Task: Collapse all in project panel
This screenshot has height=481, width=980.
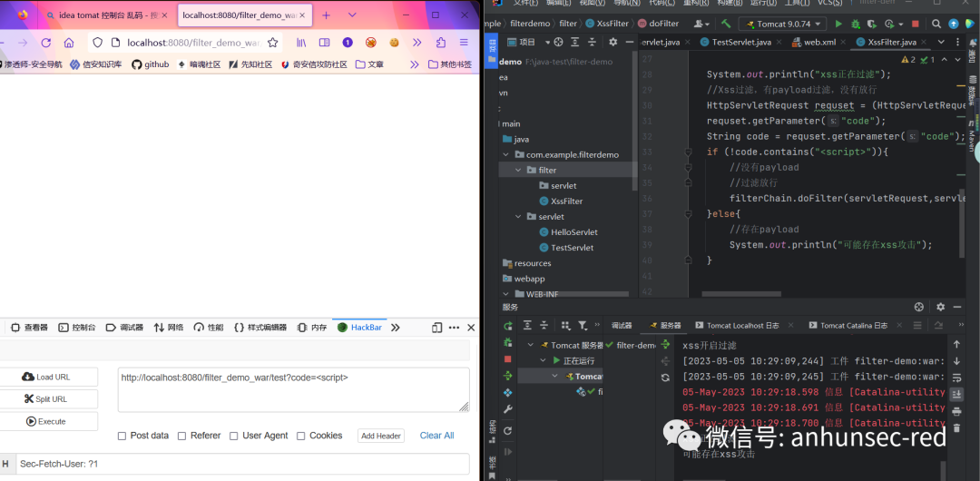Action: (592, 42)
